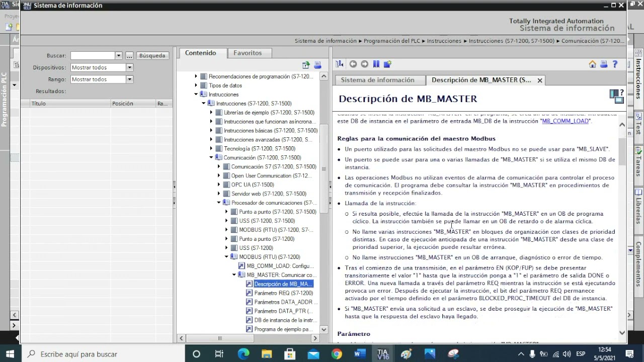
Task: Click the blue question mark help icon
Action: tap(614, 64)
